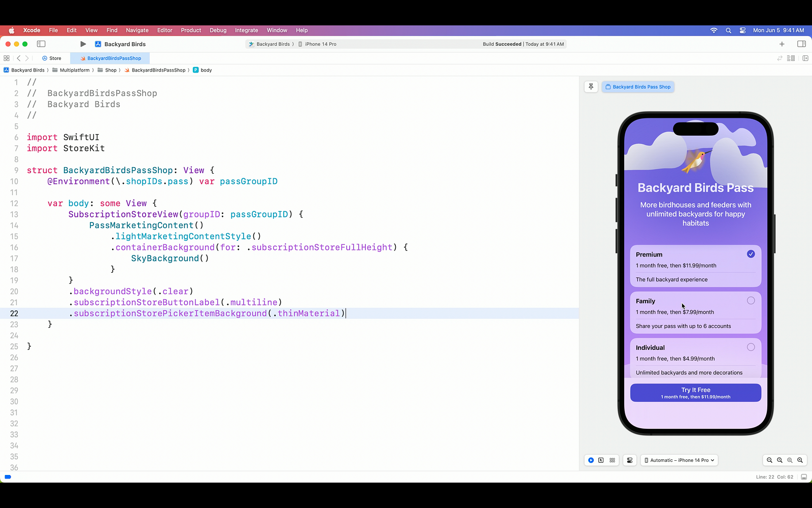Screen dimensions: 812x508
Task: Open the File menu
Action: coord(53,30)
